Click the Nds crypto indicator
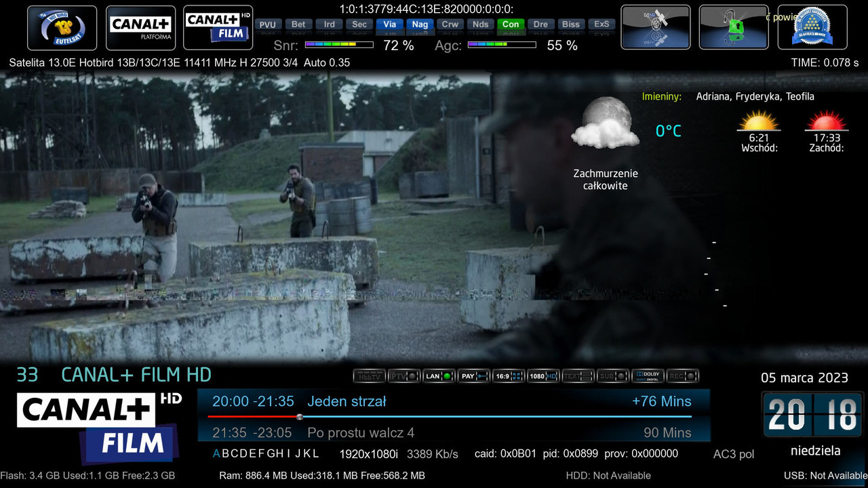The image size is (868, 488). 481,24
